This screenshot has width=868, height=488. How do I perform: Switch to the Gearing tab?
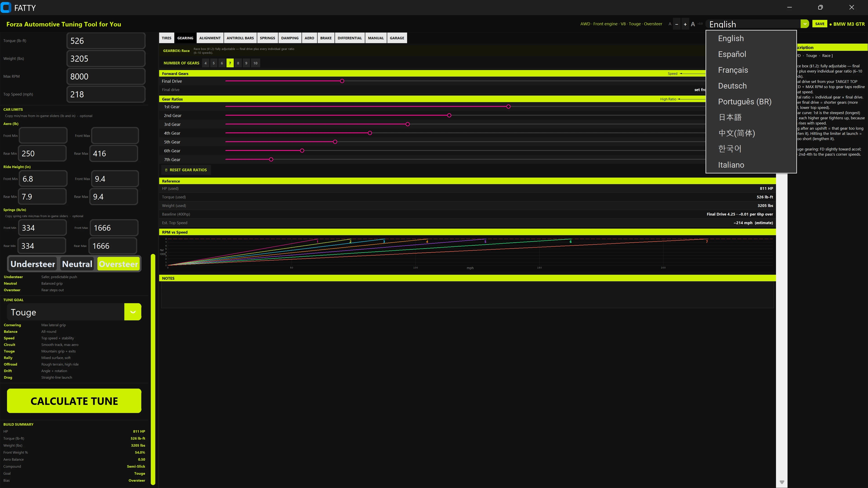[x=185, y=38]
